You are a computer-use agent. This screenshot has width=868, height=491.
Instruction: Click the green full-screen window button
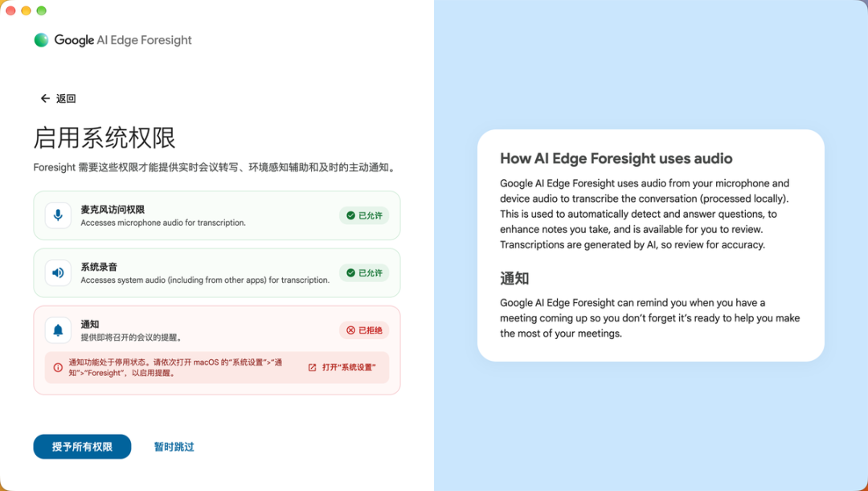click(x=42, y=10)
